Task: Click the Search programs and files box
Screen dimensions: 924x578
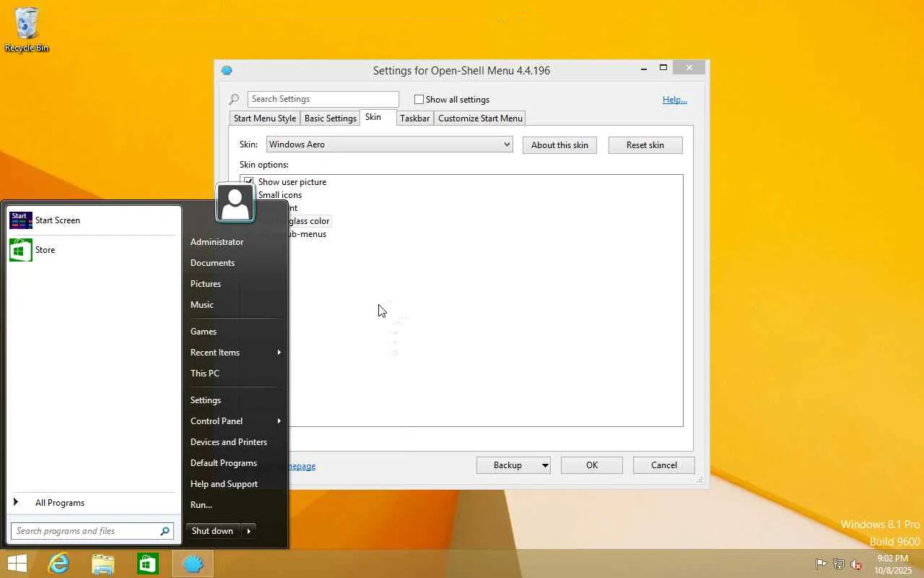Action: [92, 531]
